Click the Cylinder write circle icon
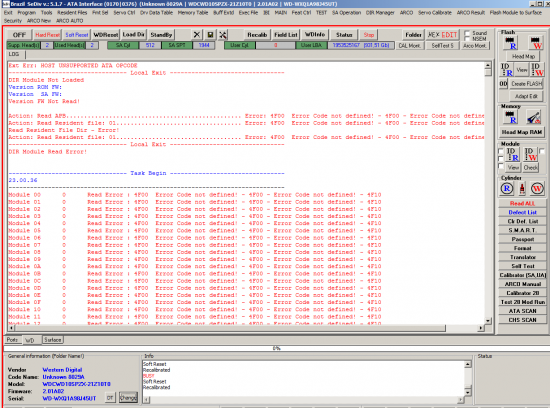The image size is (550, 408). [537, 189]
